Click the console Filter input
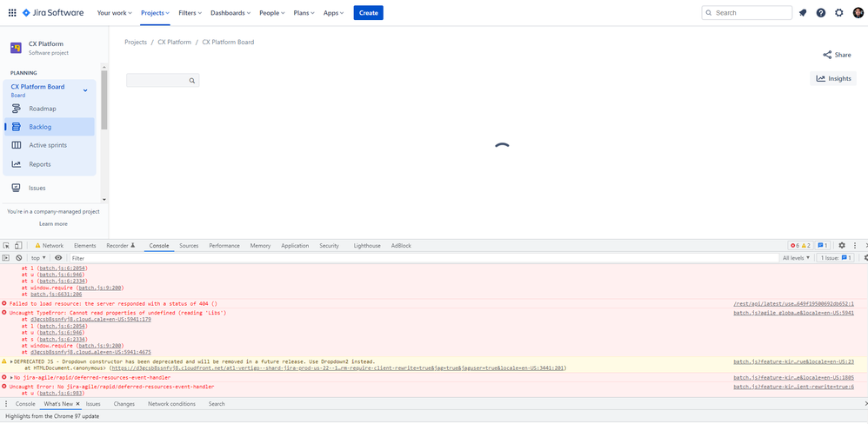Viewport: 868px width, 424px height. [x=424, y=257]
